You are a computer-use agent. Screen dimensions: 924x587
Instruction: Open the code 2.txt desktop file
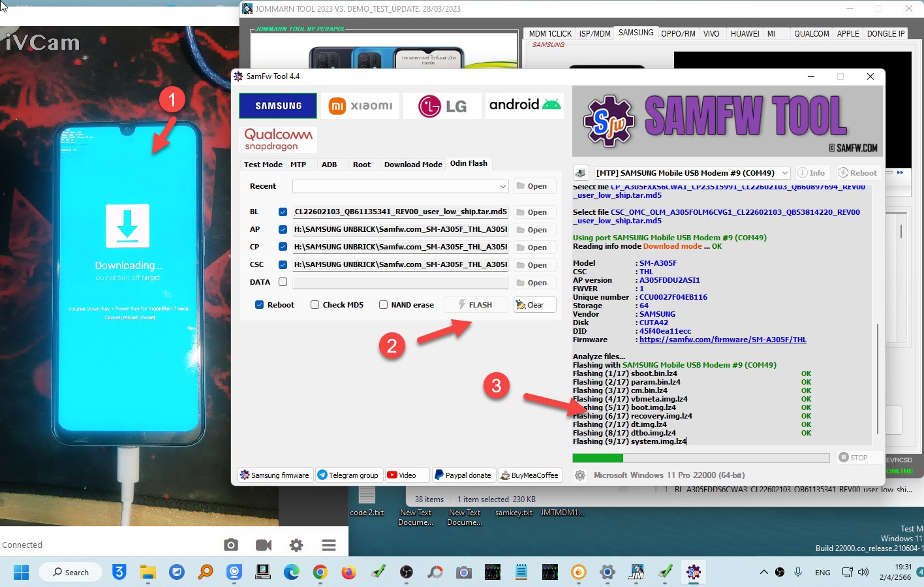tap(367, 501)
